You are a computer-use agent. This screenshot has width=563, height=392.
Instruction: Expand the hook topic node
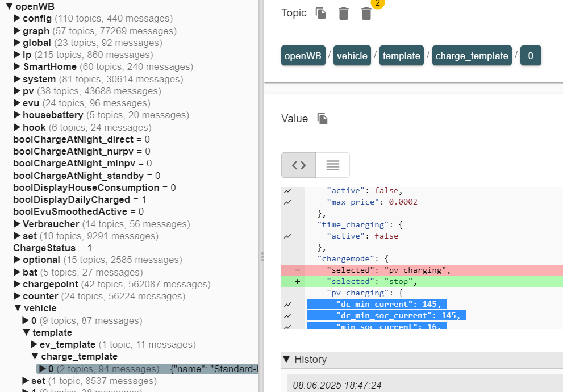coord(17,127)
